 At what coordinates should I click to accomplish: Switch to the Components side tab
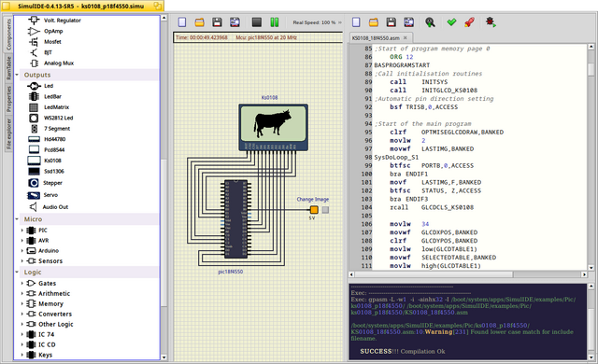8,35
